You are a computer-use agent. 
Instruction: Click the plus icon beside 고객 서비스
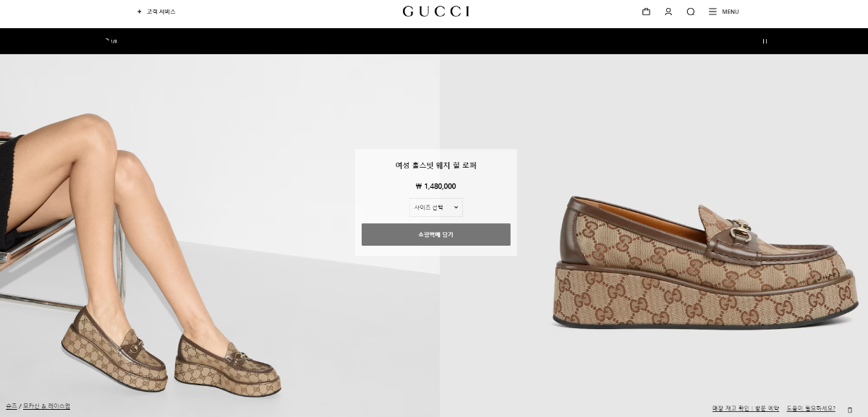pyautogui.click(x=139, y=12)
